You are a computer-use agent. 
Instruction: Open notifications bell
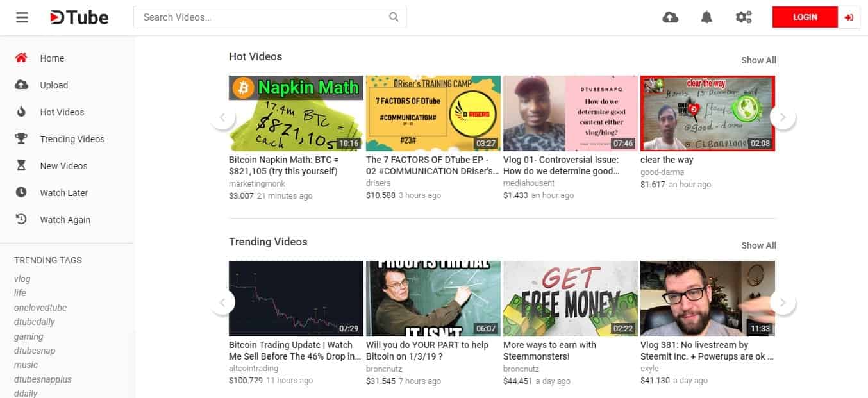pyautogui.click(x=706, y=17)
